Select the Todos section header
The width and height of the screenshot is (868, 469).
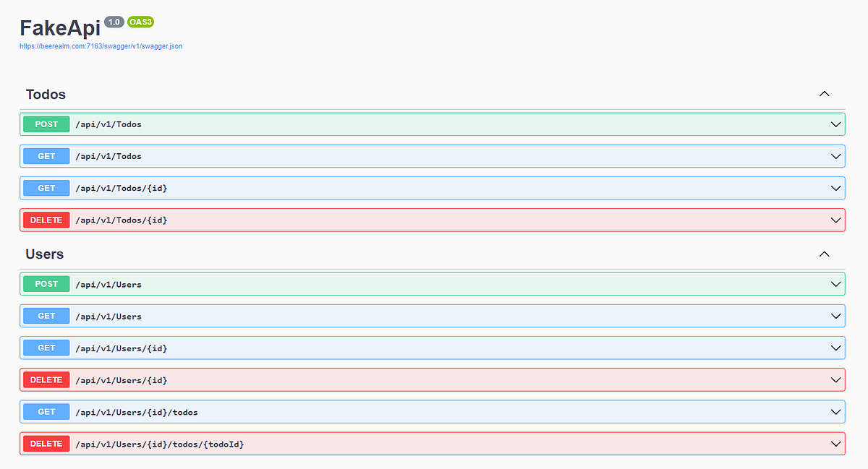tap(46, 94)
